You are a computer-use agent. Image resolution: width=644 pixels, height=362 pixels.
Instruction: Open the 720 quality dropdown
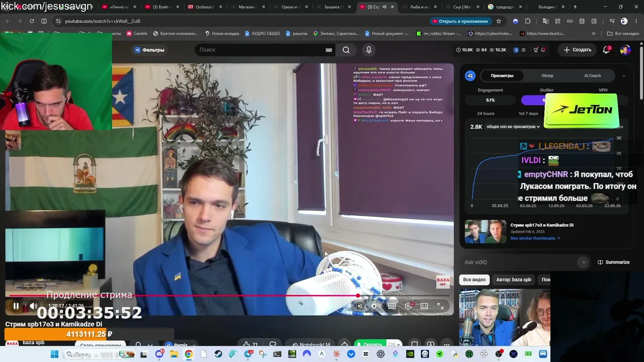point(395,345)
